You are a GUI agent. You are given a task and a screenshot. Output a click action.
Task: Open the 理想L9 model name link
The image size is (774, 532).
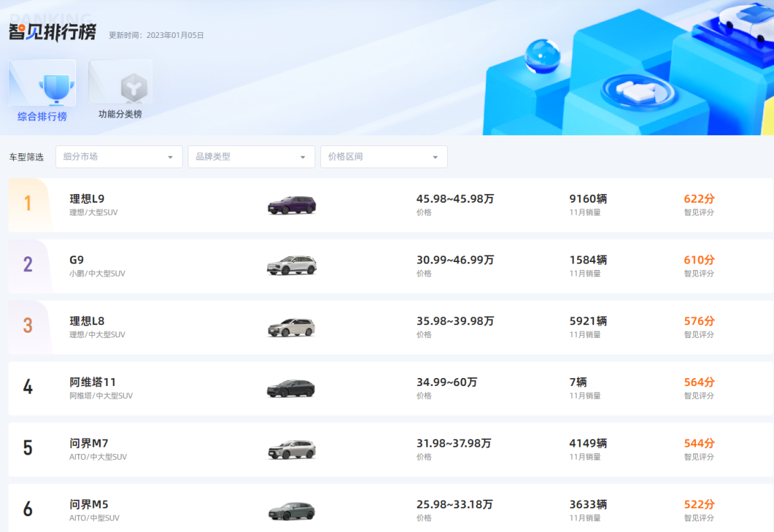click(87, 199)
